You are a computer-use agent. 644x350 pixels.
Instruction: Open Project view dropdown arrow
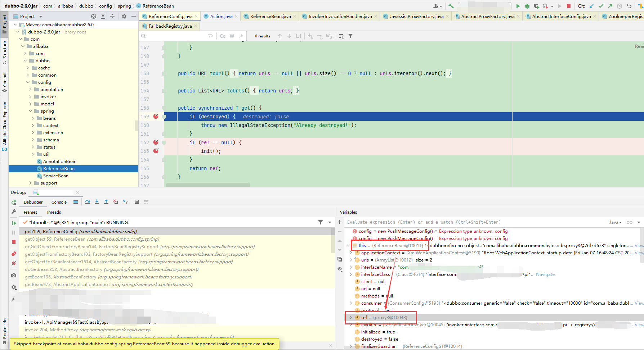(41, 17)
